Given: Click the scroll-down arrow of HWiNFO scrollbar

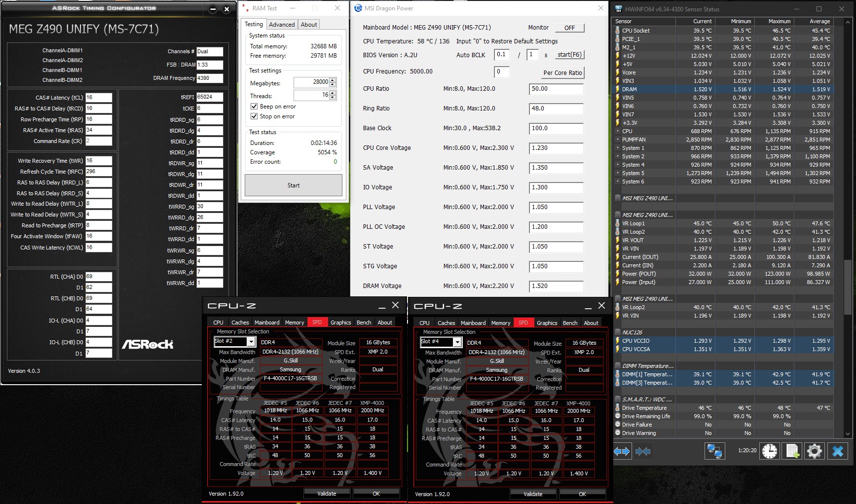Looking at the screenshot, I should [848, 434].
